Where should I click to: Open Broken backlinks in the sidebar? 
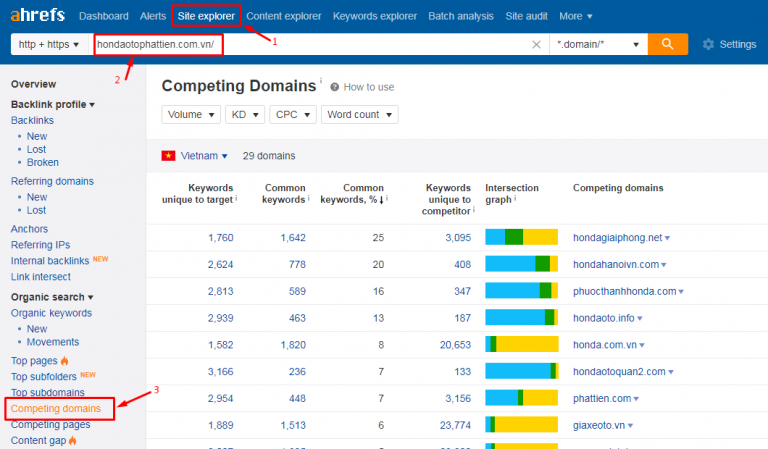[43, 163]
